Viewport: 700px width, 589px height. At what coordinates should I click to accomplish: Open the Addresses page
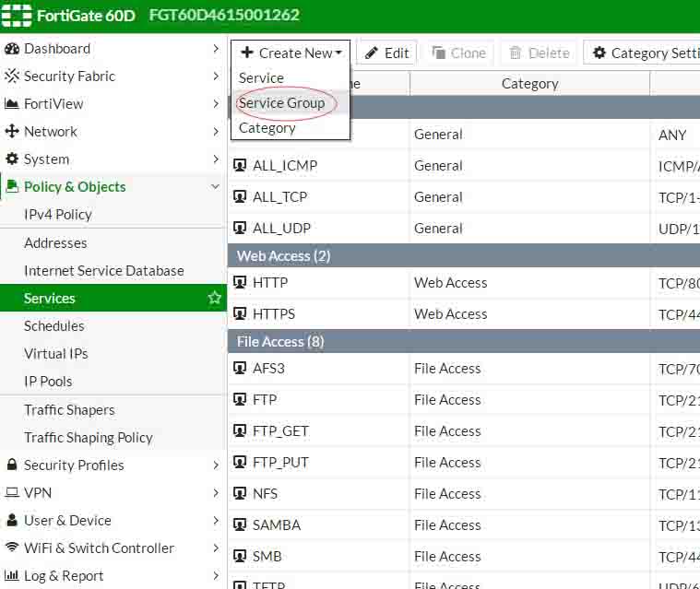[56, 242]
